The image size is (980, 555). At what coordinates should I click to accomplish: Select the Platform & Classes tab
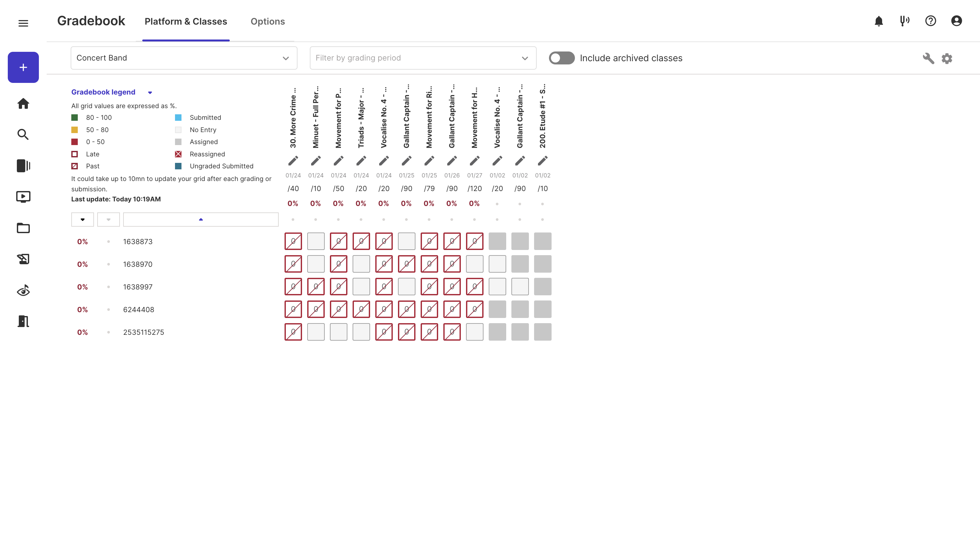point(185,22)
